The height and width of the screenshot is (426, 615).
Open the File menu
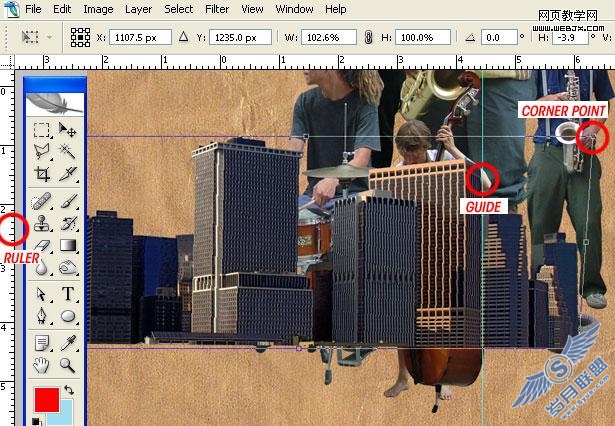coord(33,9)
